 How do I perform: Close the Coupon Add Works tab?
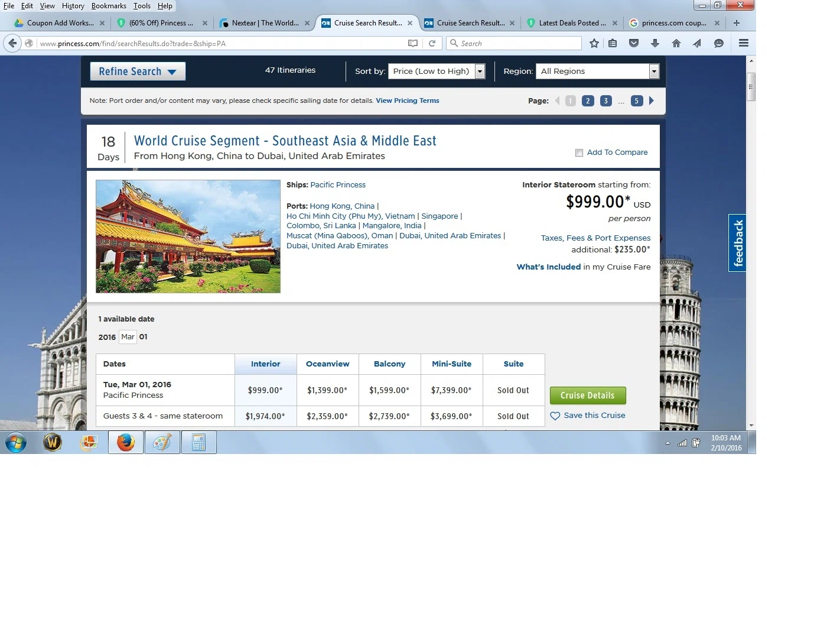click(102, 23)
